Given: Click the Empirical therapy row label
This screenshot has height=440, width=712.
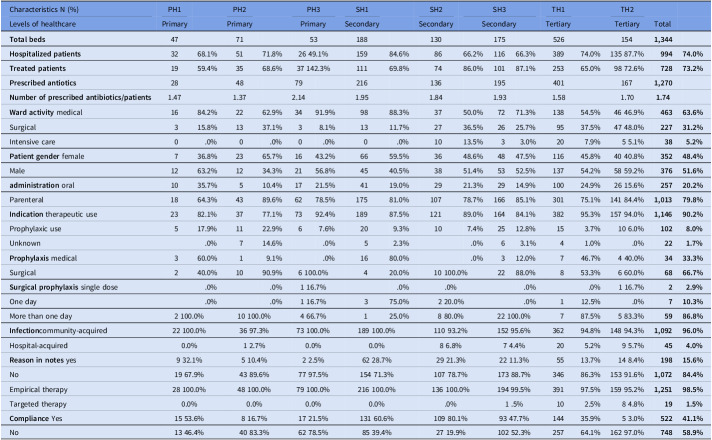Looking at the screenshot, I should pyautogui.click(x=38, y=390).
